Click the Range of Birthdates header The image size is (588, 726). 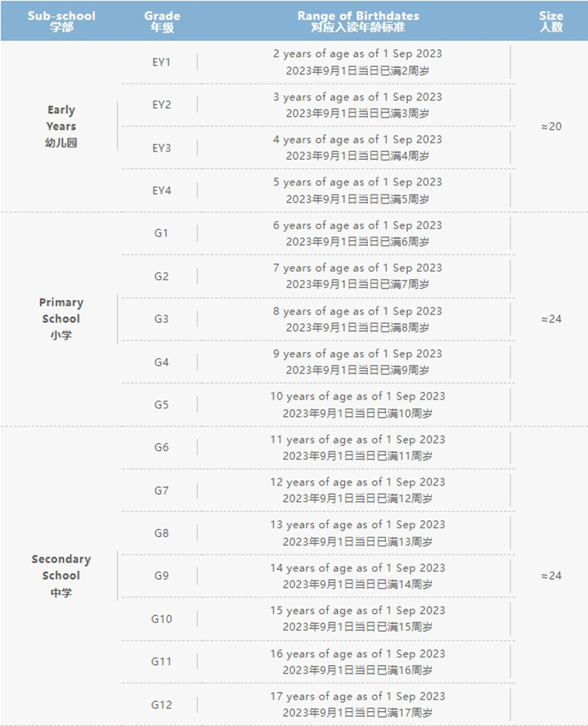tap(358, 21)
